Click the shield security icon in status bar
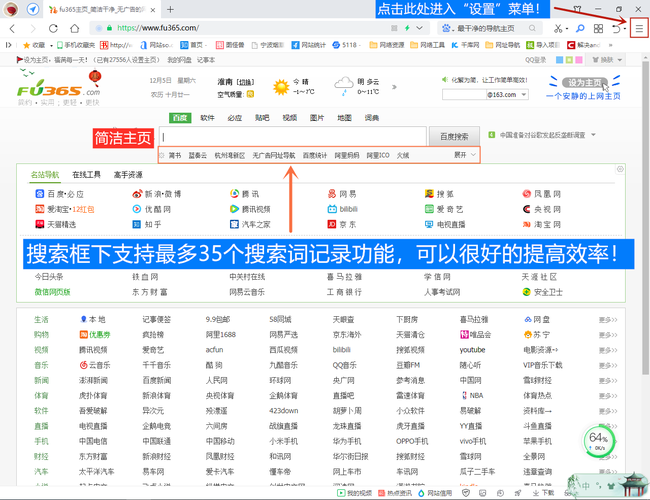650x500 pixels. tap(466, 493)
